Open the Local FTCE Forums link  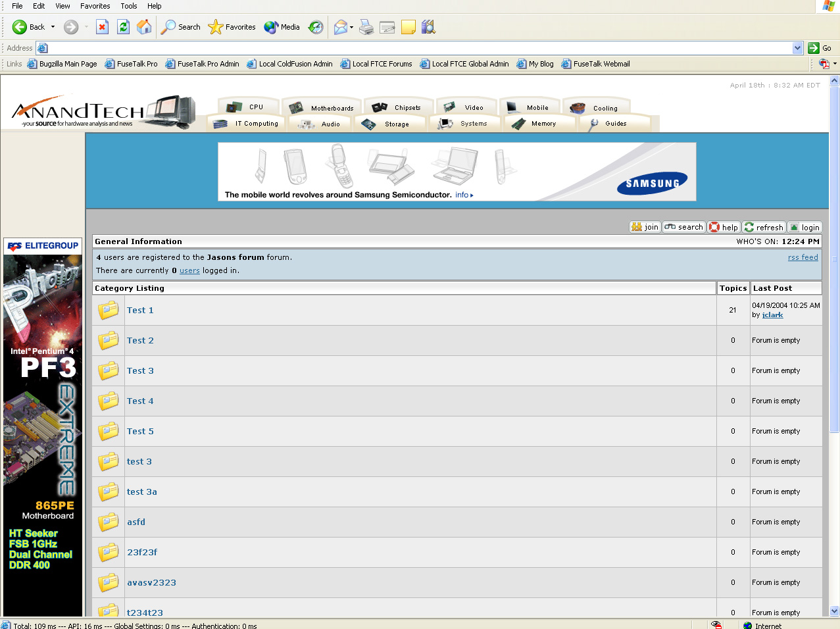pyautogui.click(x=376, y=64)
